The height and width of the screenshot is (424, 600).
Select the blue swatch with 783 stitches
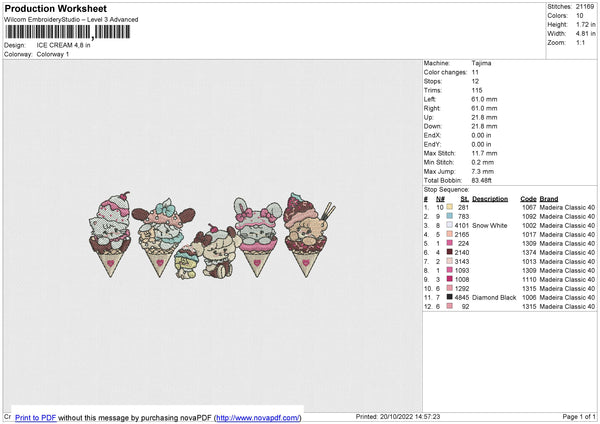pos(450,216)
